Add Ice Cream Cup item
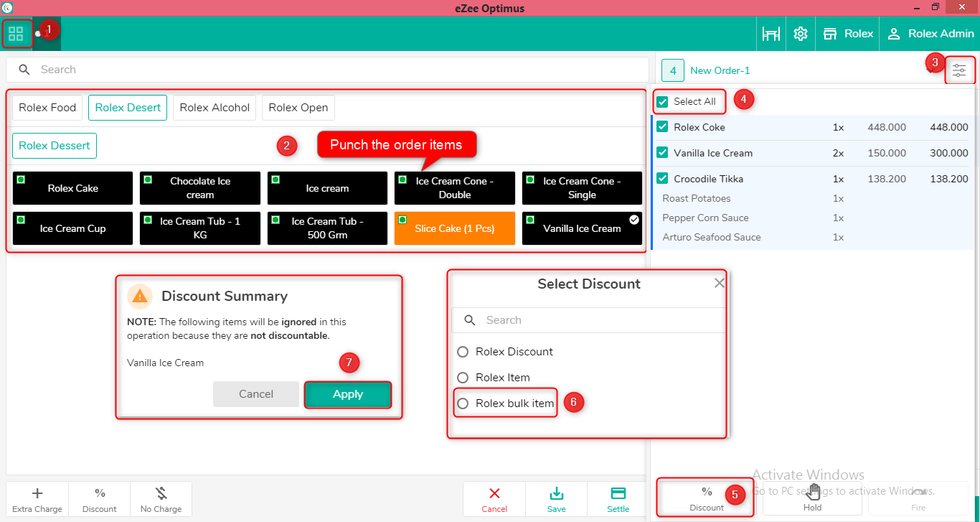 tap(72, 228)
